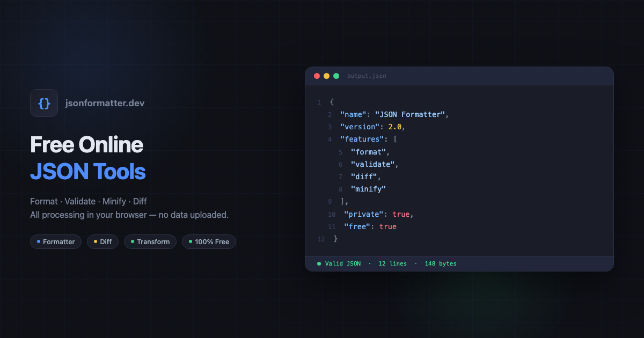The height and width of the screenshot is (338, 644).
Task: Click the red window dot
Action: tap(317, 76)
